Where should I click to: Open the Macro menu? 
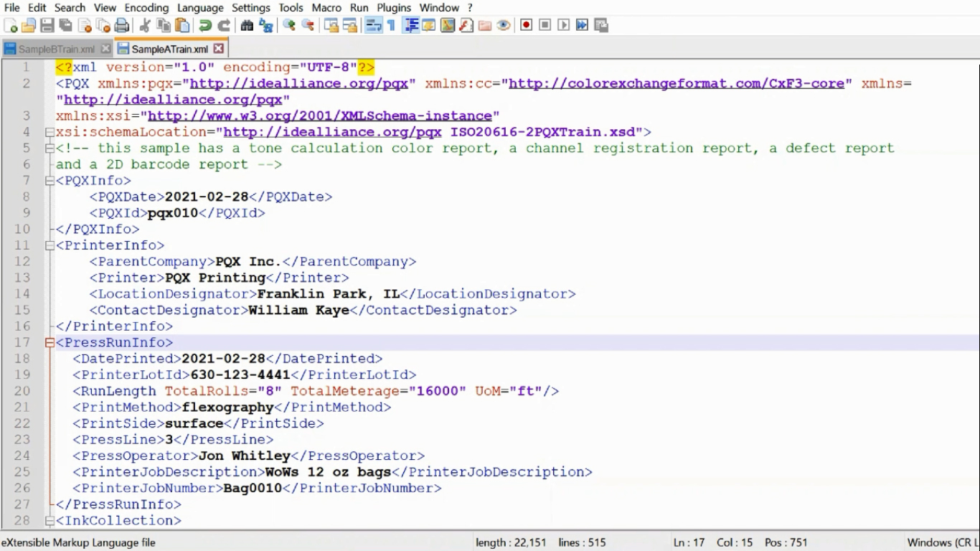326,7
